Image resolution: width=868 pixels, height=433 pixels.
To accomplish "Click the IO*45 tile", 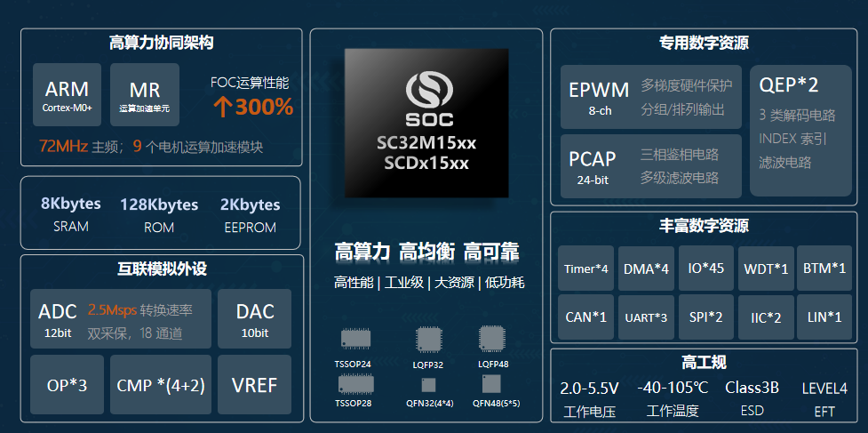I will pyautogui.click(x=705, y=269).
